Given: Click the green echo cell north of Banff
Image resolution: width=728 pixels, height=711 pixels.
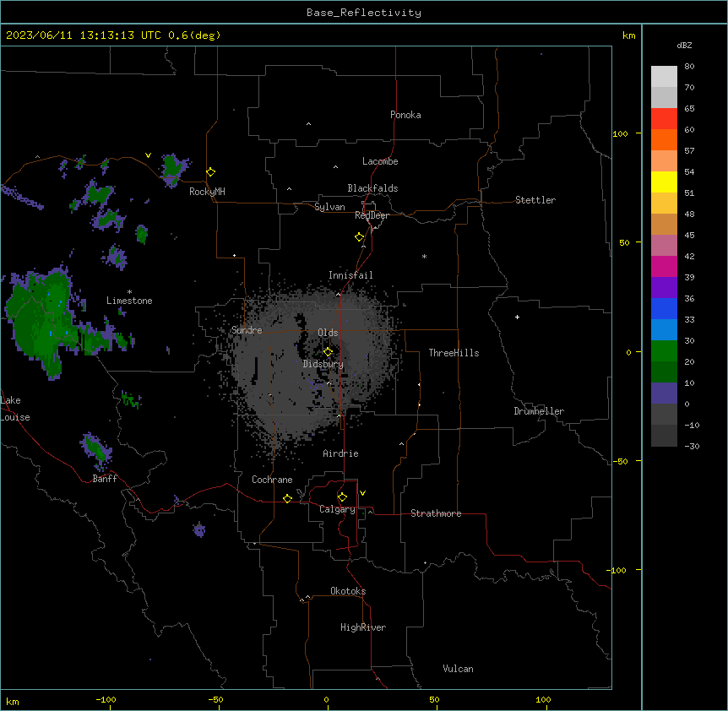Looking at the screenshot, I should (96, 450).
